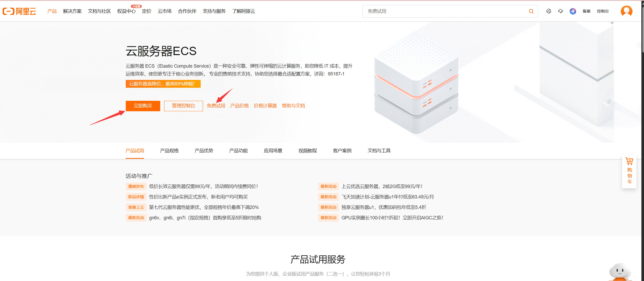This screenshot has height=281, width=644.
Task: Open the 云市场 menu item
Action: click(x=165, y=11)
